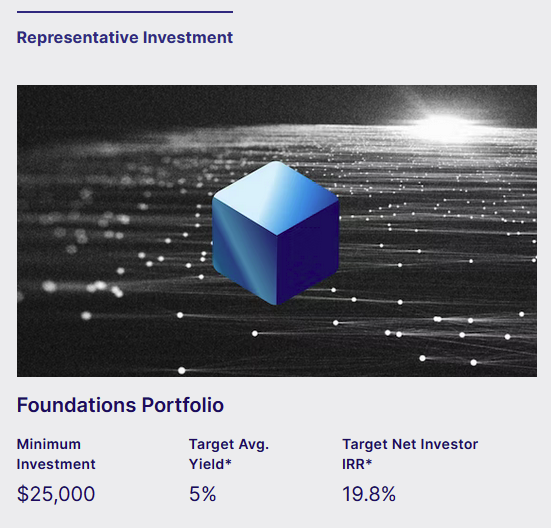This screenshot has height=528, width=551.
Task: Click the bright light glow in banner
Action: (445, 121)
